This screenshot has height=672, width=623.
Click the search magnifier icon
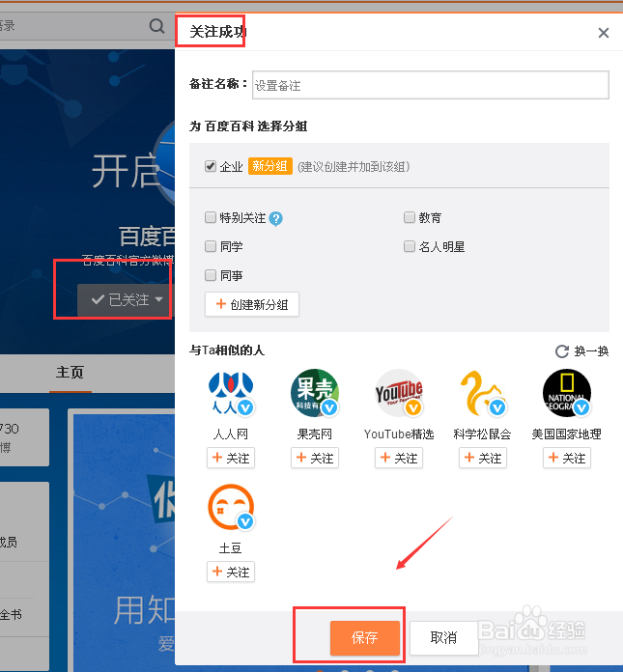pos(156,26)
